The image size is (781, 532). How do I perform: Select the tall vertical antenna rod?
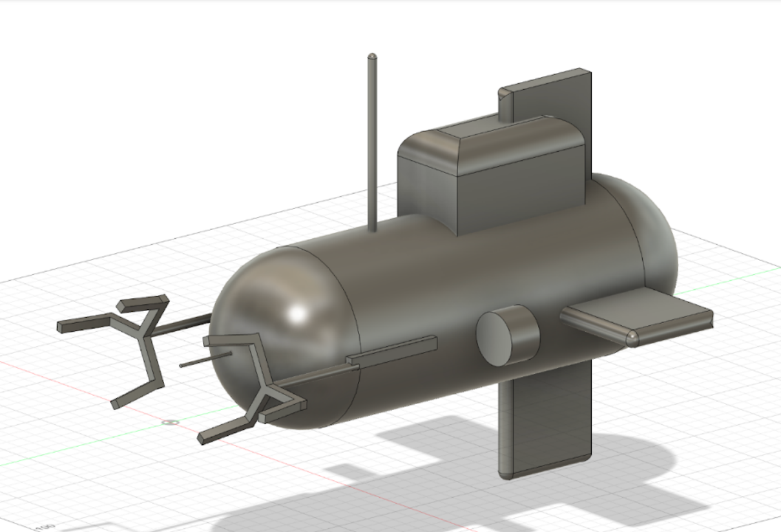click(372, 148)
